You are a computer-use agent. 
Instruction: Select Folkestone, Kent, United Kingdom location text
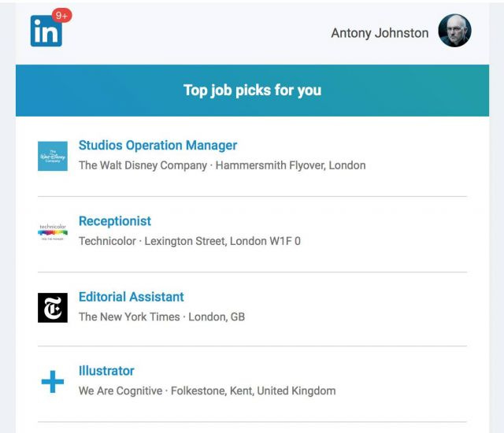[x=254, y=391]
